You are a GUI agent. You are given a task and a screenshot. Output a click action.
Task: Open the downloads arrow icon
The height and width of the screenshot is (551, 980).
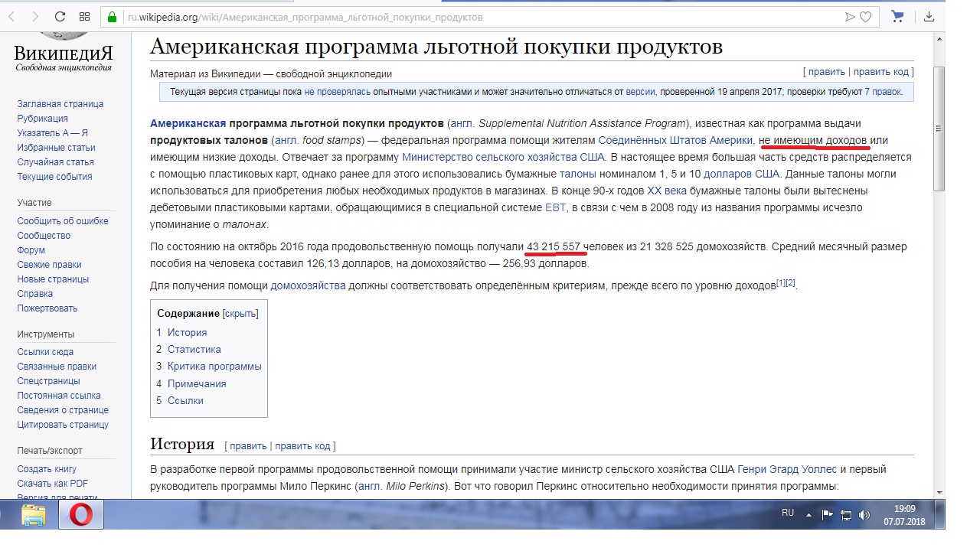point(929,16)
